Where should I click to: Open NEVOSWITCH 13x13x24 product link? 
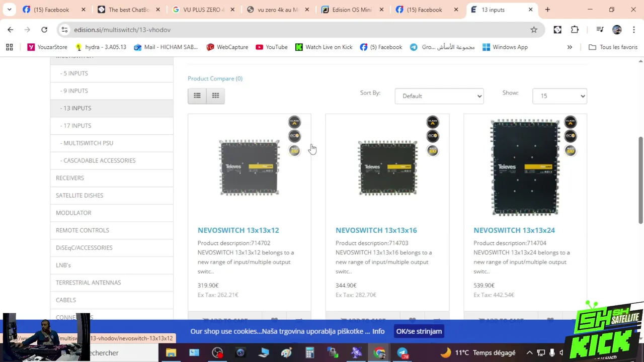(x=514, y=230)
